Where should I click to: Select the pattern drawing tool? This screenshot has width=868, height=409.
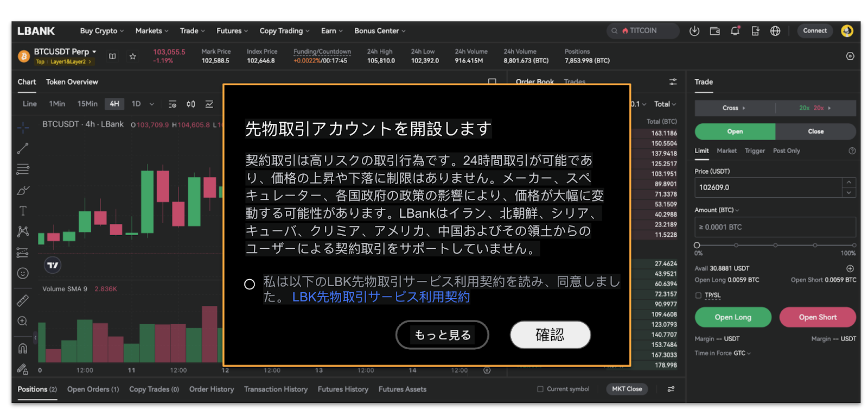(x=23, y=231)
